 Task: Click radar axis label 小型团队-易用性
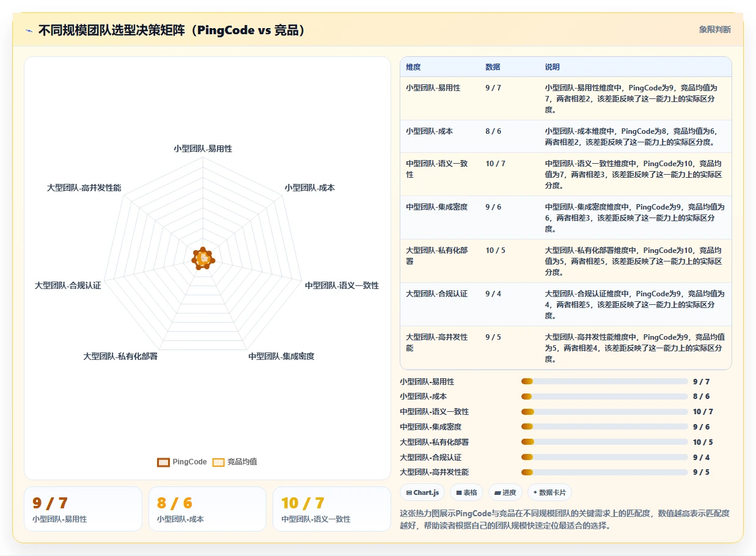point(203,148)
